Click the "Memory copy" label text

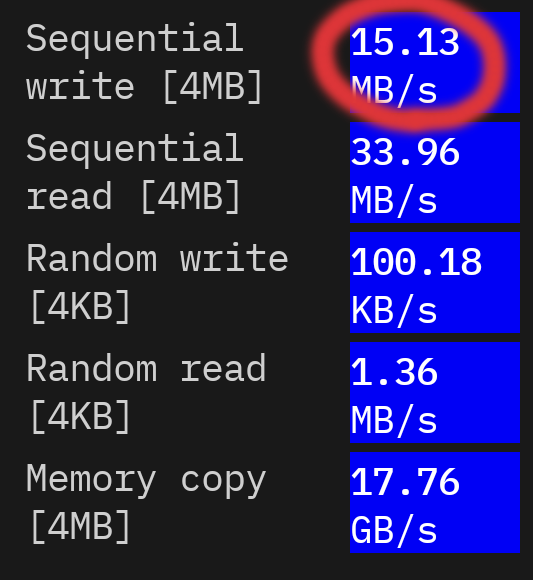(x=146, y=481)
